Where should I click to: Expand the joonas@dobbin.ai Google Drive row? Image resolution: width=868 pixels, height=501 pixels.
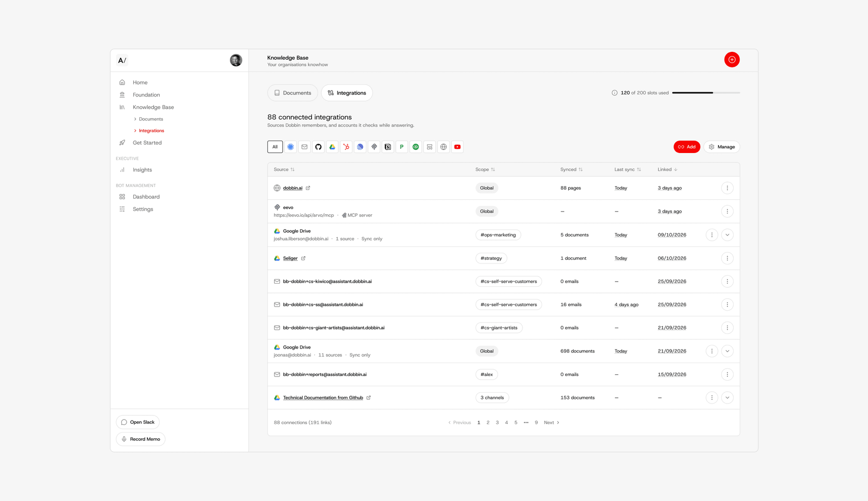[727, 351]
